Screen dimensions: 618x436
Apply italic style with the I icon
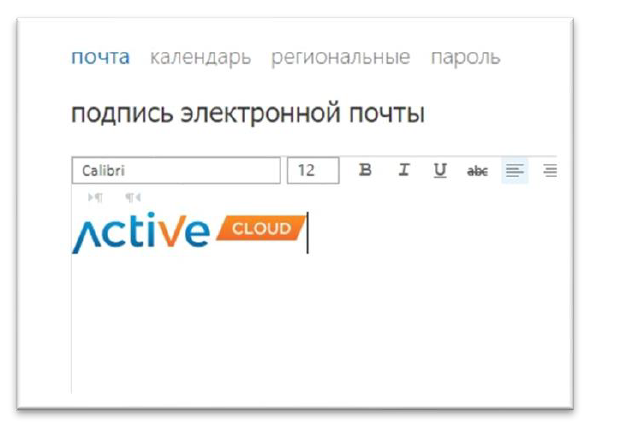[403, 171]
